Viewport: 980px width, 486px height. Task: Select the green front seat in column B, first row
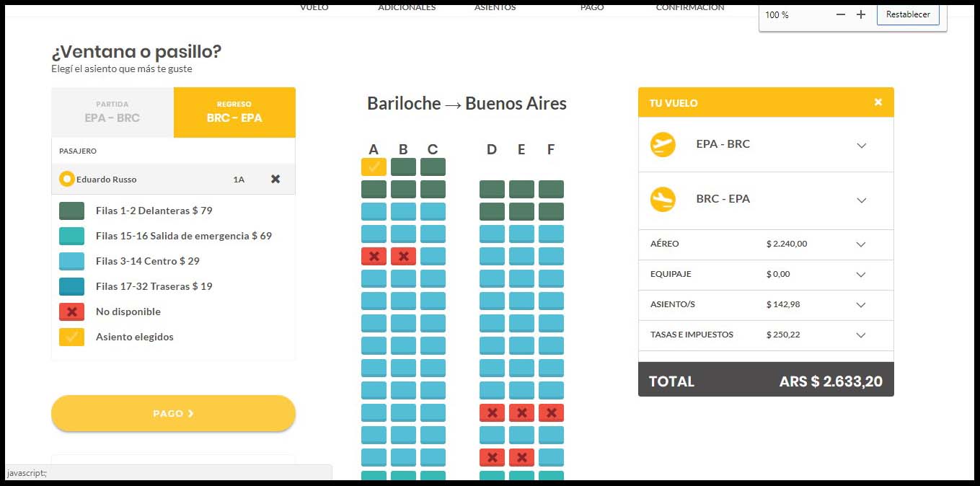click(x=403, y=167)
